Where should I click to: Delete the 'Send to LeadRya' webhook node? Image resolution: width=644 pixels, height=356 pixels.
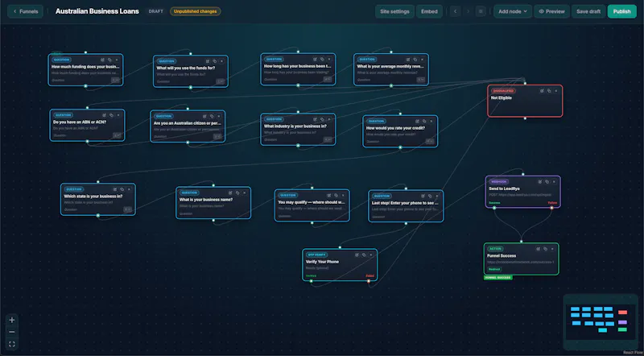pyautogui.click(x=554, y=182)
